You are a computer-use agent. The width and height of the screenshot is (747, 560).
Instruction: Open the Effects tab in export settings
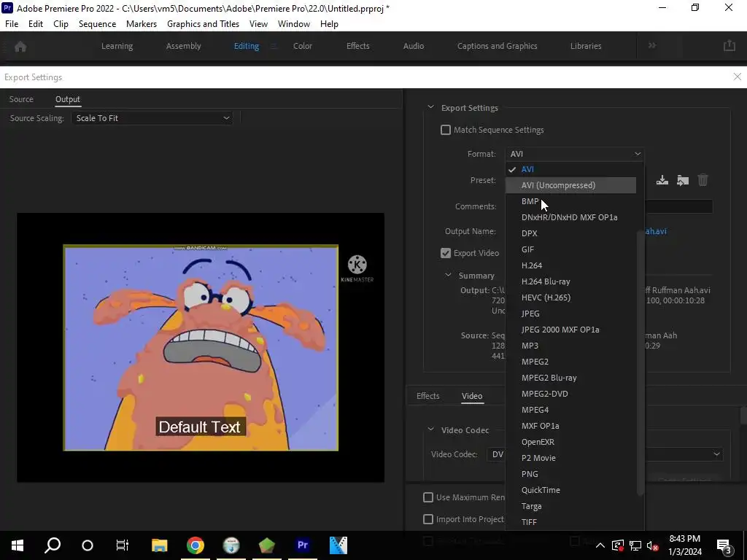(427, 396)
